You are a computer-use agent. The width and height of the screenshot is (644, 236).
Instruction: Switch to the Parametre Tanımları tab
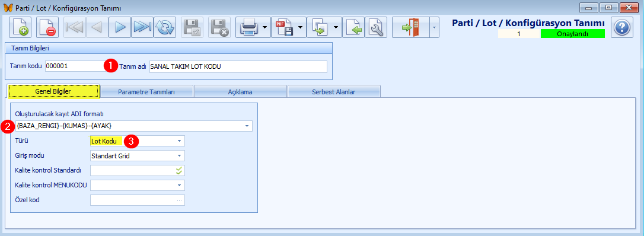pos(146,92)
